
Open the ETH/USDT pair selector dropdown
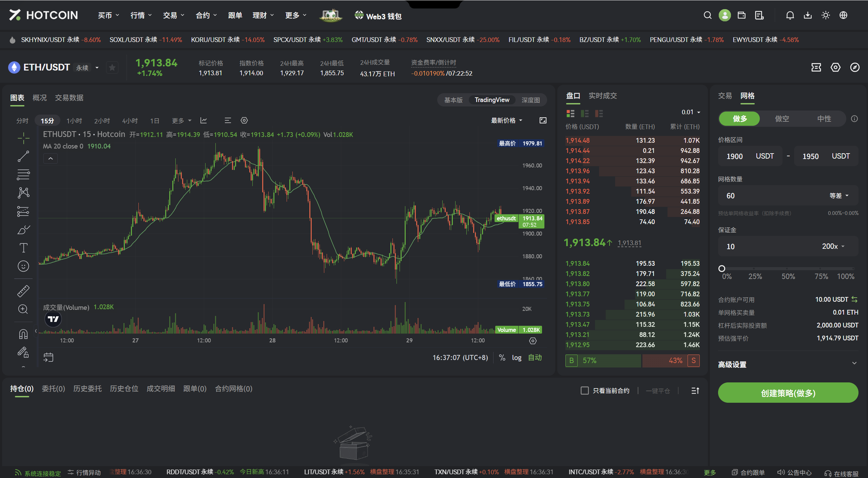tap(97, 67)
